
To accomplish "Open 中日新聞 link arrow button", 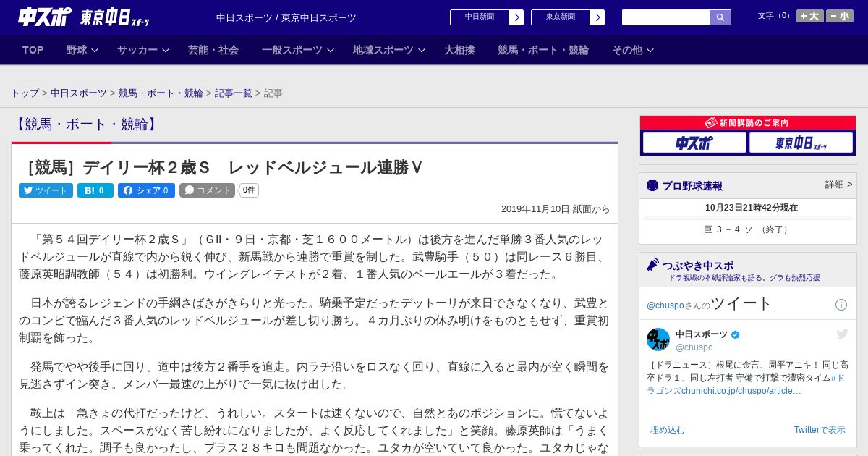I will (x=516, y=17).
